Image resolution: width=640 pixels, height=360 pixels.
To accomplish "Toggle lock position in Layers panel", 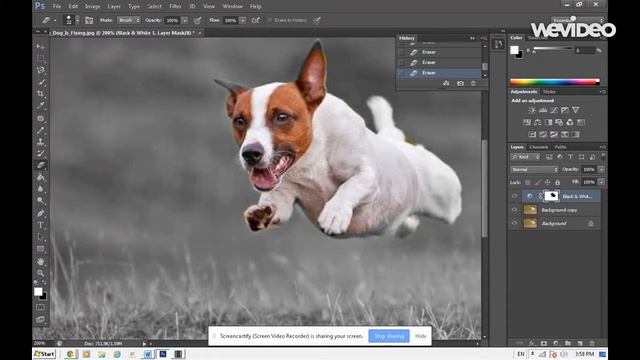I will point(548,182).
